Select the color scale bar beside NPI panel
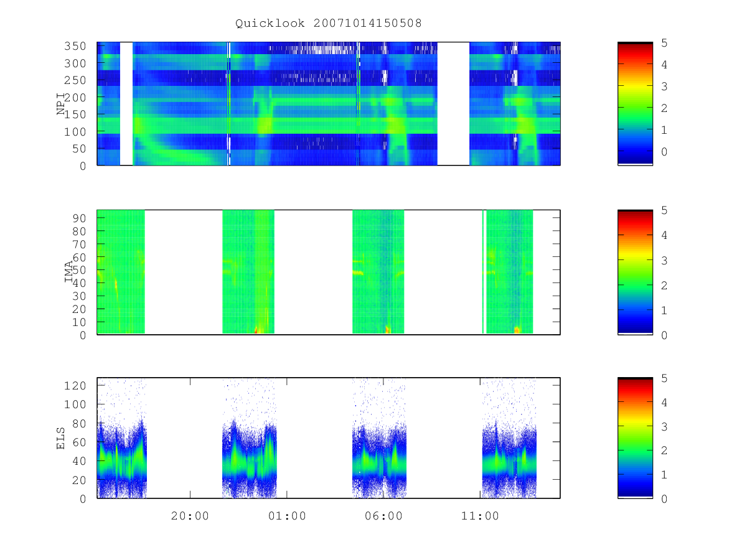The width and height of the screenshot is (747, 560). [x=635, y=103]
